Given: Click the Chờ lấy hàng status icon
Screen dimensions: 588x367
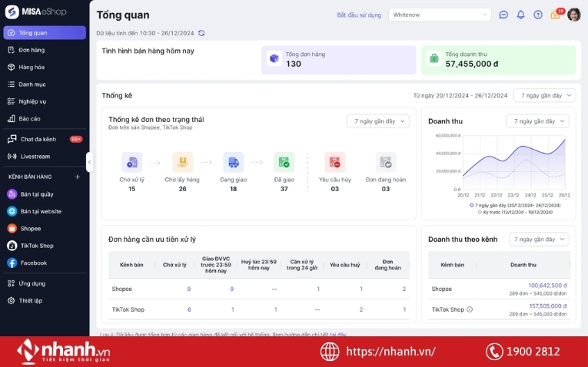Looking at the screenshot, I should pyautogui.click(x=182, y=162).
